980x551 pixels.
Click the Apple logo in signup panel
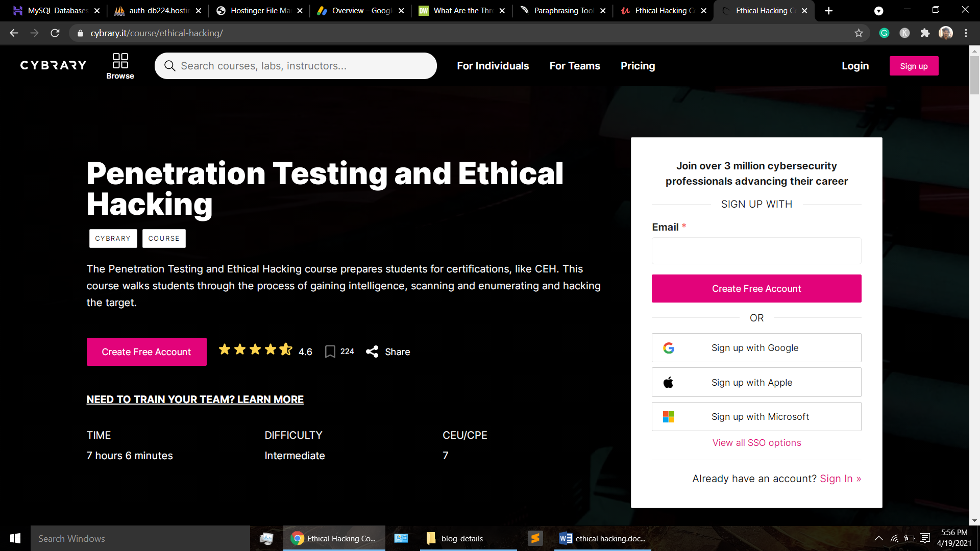coord(669,382)
